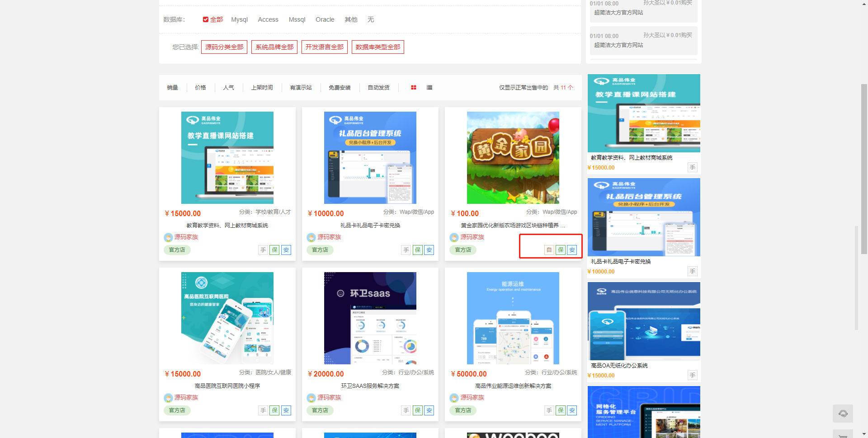Open 源码家族 shop link on 环卫SAAS card
The image size is (868, 438).
tap(329, 398)
